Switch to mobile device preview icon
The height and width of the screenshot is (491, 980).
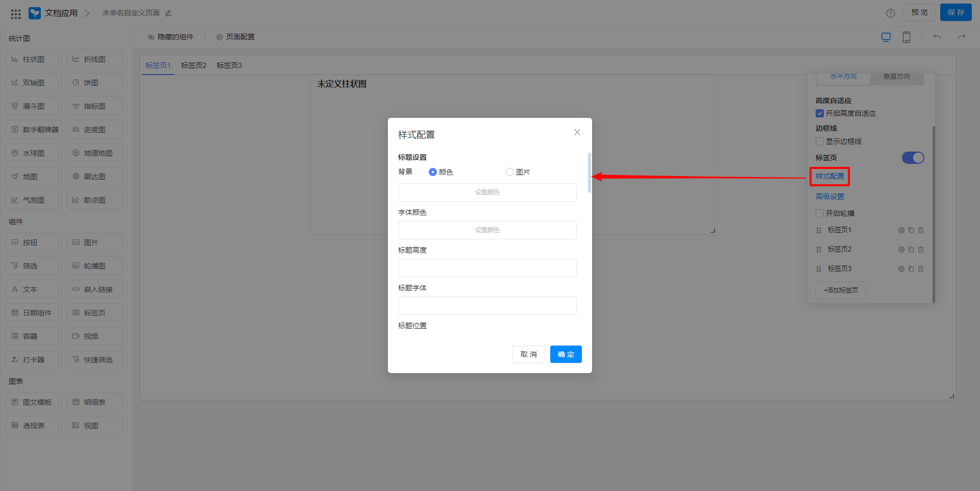click(906, 37)
